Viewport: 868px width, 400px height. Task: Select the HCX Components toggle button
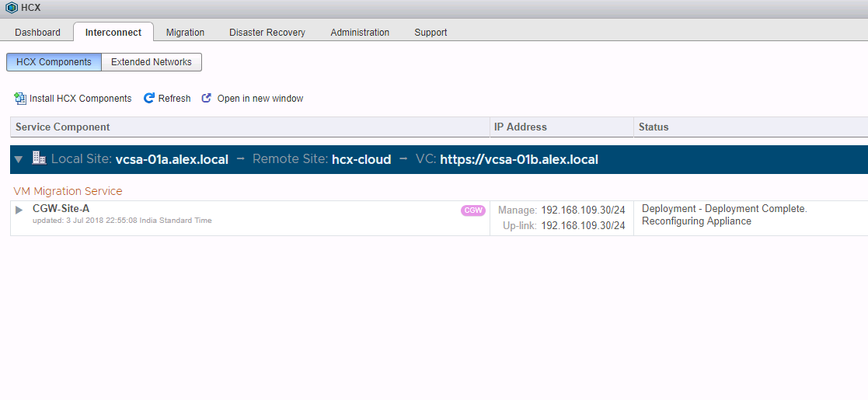point(54,62)
